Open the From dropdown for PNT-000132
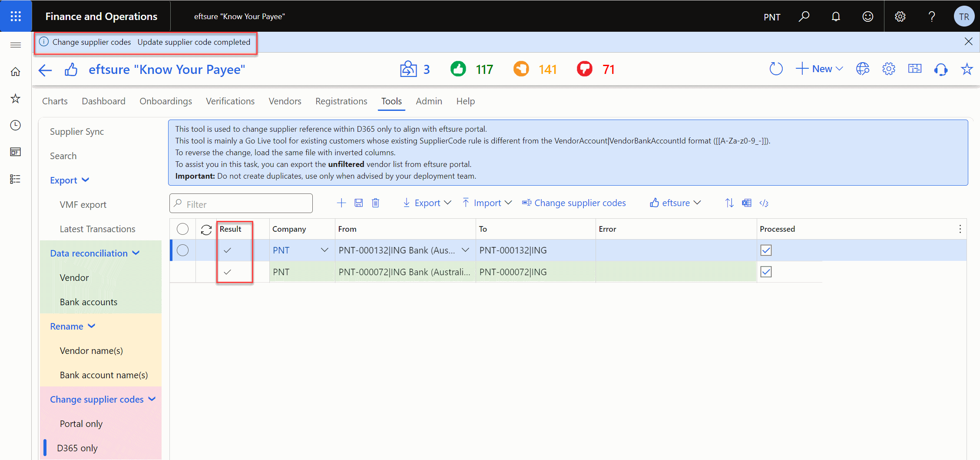 tap(465, 250)
